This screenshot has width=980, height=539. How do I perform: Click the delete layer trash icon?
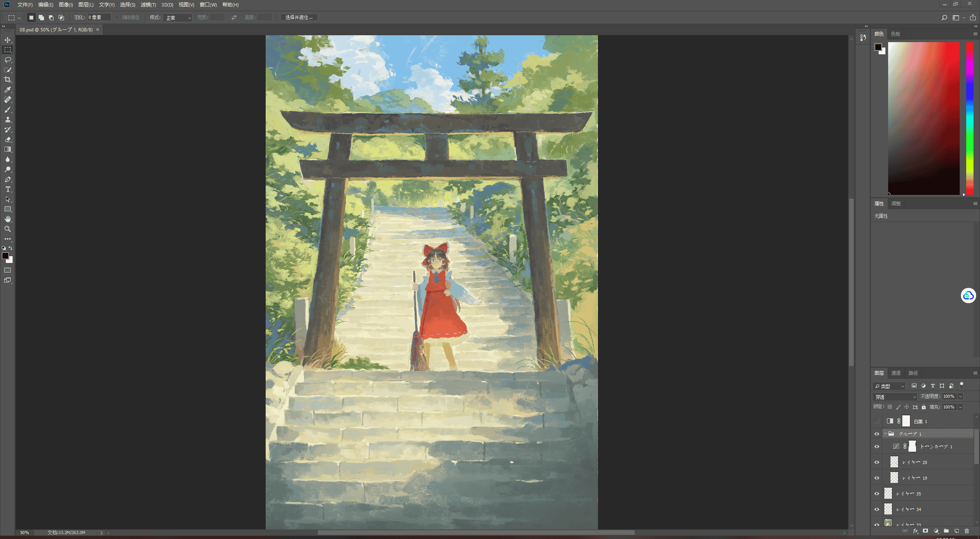[x=967, y=531]
